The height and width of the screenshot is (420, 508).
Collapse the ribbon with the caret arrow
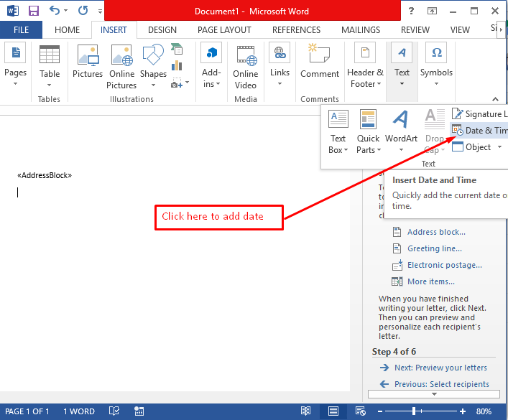coord(495,99)
